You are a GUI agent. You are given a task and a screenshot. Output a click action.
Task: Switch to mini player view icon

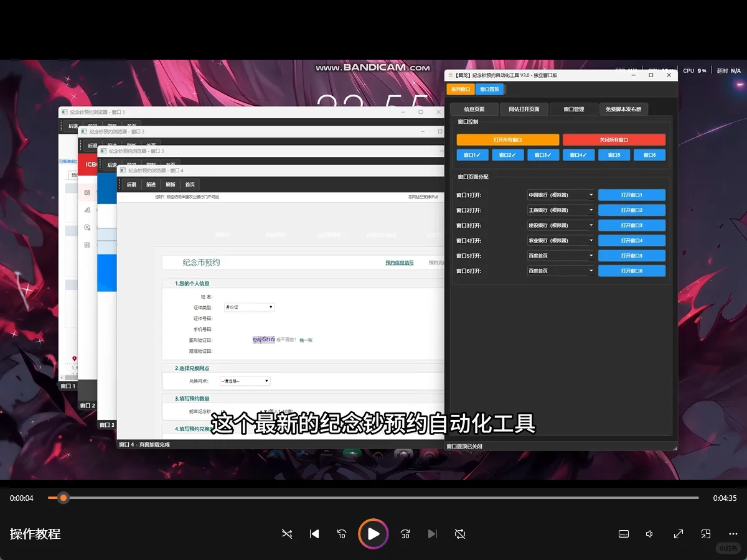(x=706, y=534)
